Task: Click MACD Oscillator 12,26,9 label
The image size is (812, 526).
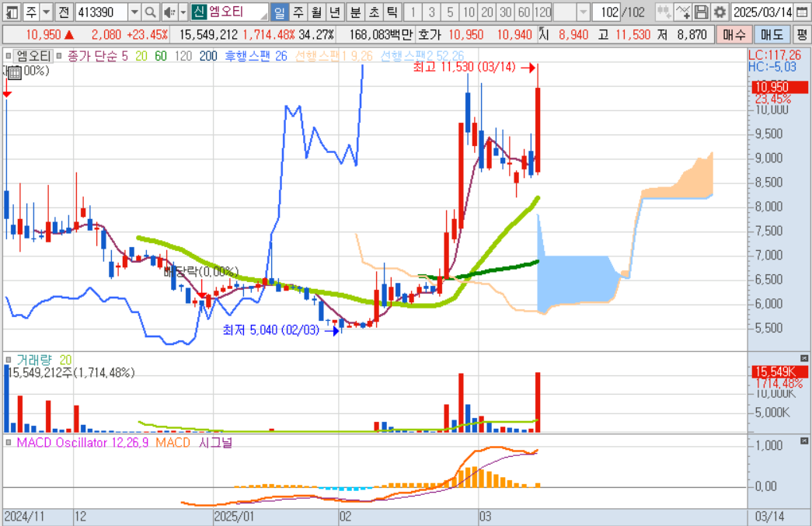Action: (82, 442)
